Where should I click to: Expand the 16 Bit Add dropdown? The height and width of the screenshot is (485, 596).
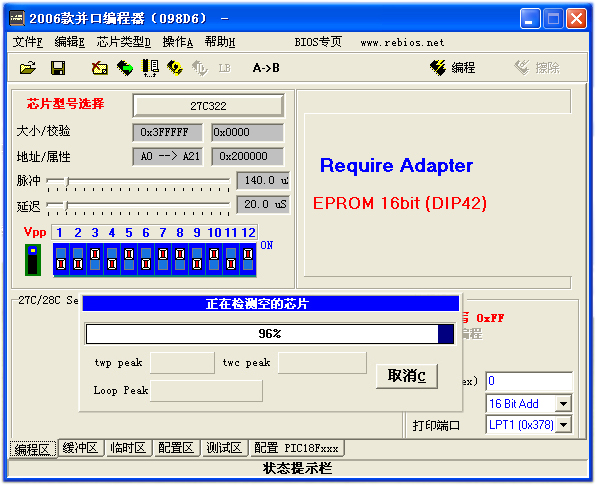[563, 403]
